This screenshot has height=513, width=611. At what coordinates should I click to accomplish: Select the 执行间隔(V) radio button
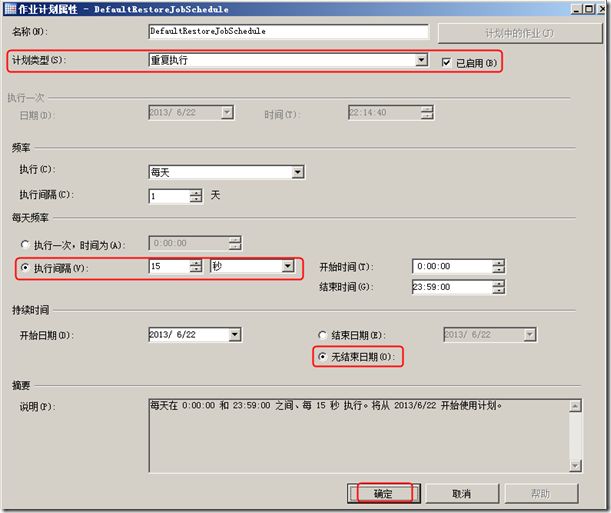25,267
